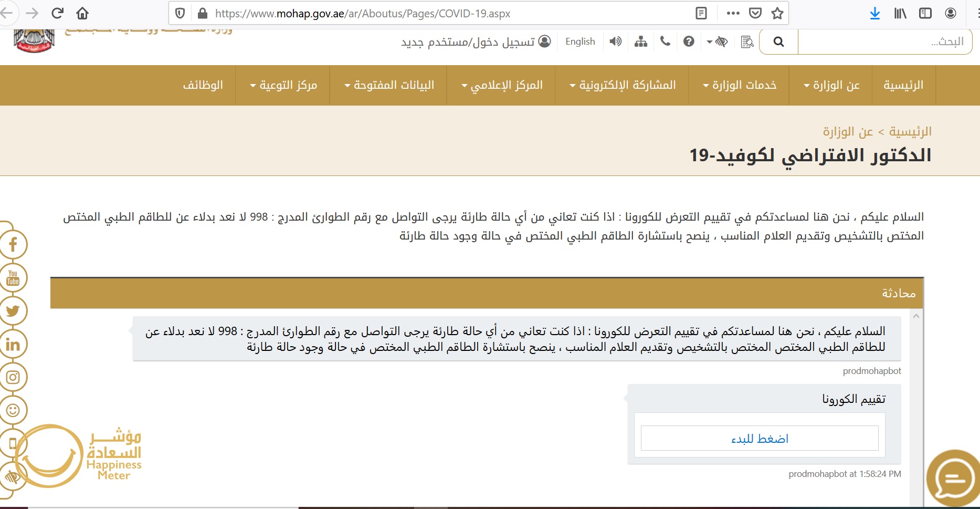This screenshot has width=980, height=509.
Task: Open the help question mark icon
Action: pyautogui.click(x=689, y=41)
